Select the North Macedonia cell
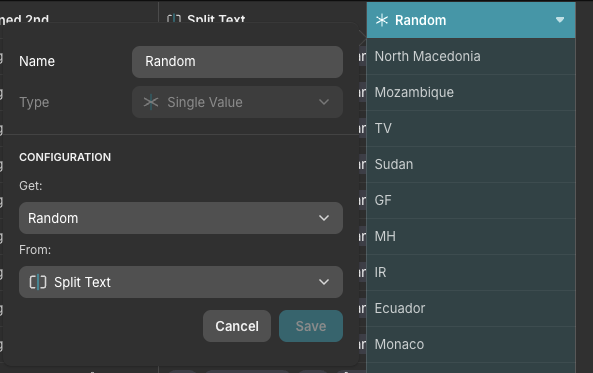The image size is (593, 373). (471, 56)
